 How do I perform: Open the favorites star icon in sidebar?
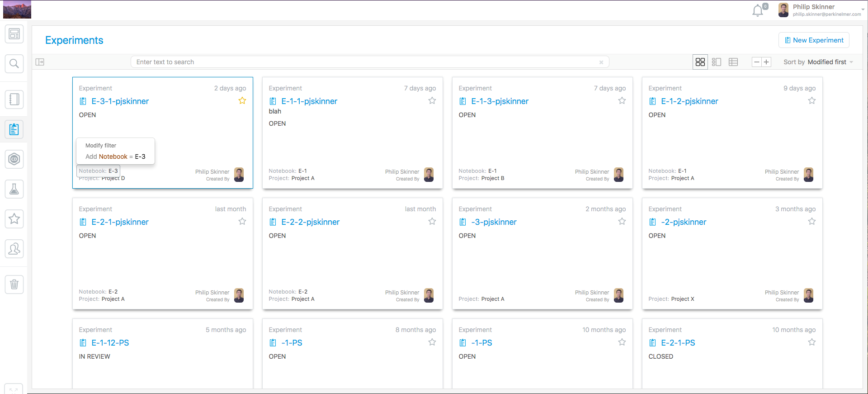(14, 219)
